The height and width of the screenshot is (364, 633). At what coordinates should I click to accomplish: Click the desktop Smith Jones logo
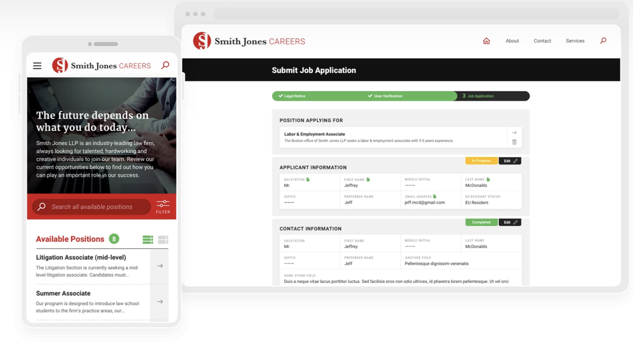click(249, 41)
